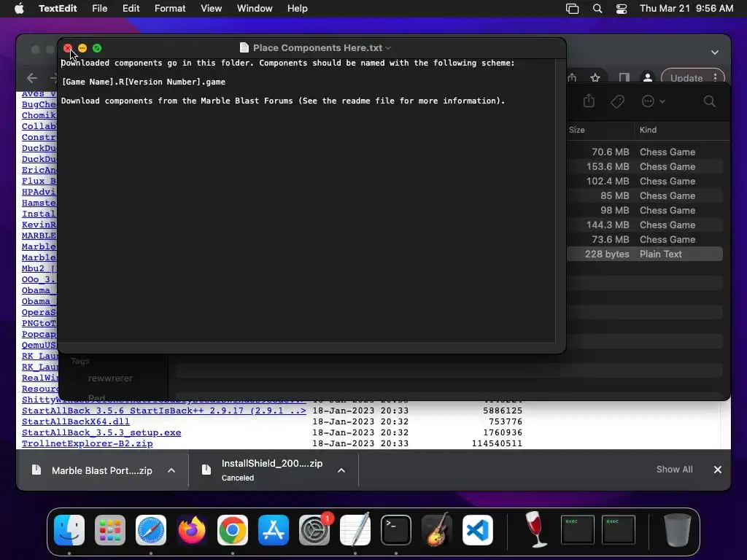The width and height of the screenshot is (747, 560).
Task: Open Spotlight search in the menu bar
Action: click(597, 9)
